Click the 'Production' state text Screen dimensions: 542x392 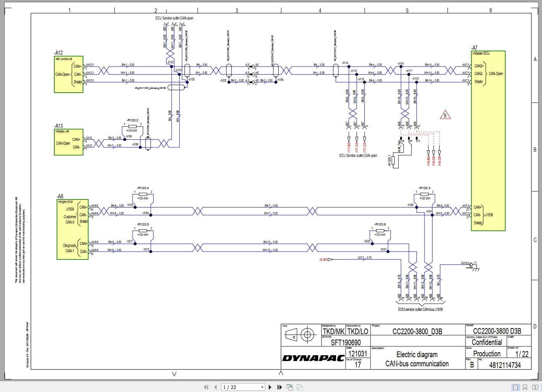[x=487, y=354]
